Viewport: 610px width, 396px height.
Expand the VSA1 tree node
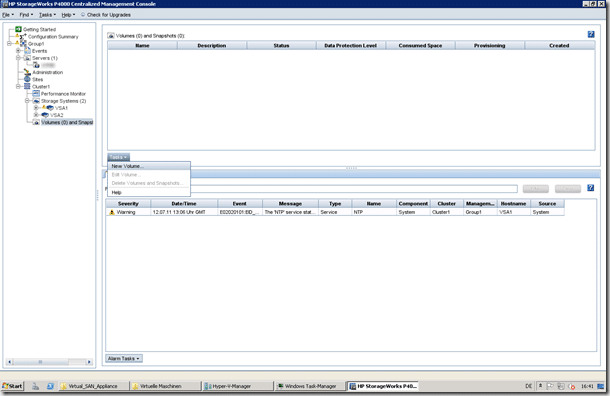point(36,108)
